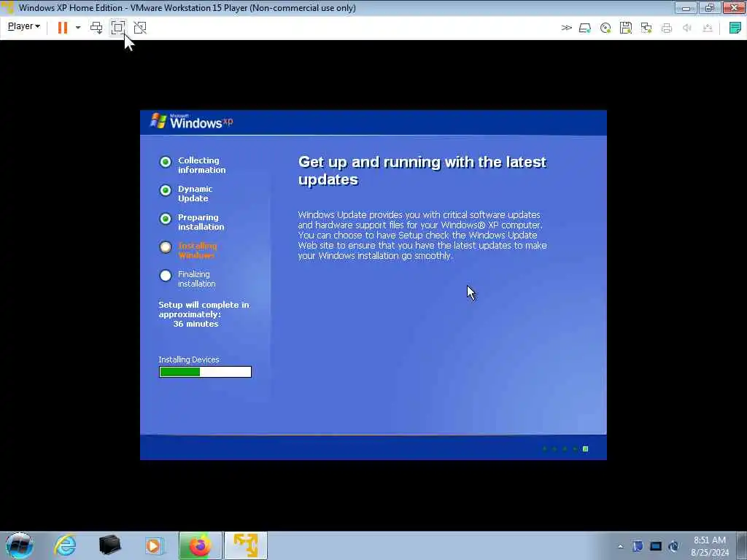Launch Internet Explorer from the taskbar
This screenshot has height=560, width=747.
point(65,545)
